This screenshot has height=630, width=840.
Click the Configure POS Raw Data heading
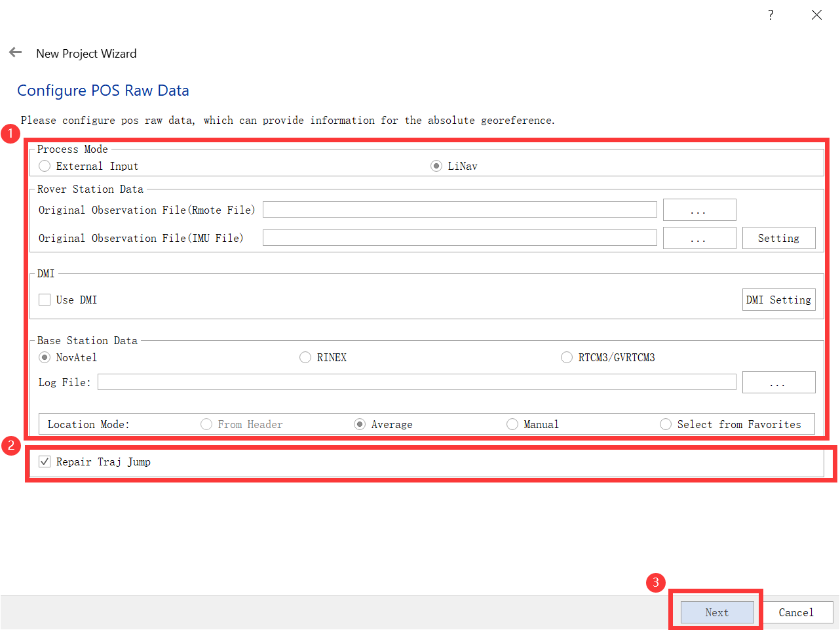point(103,90)
